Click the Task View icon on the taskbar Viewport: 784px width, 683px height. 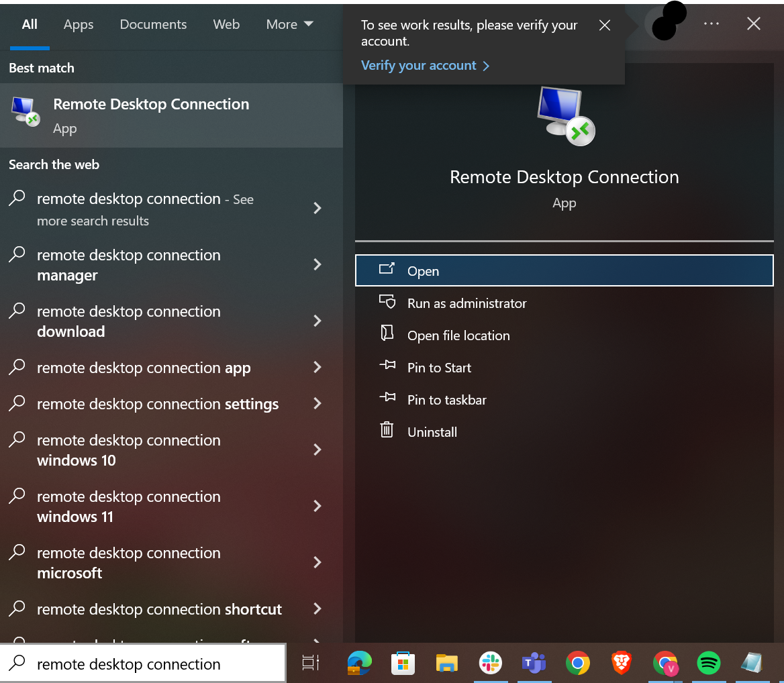point(310,664)
